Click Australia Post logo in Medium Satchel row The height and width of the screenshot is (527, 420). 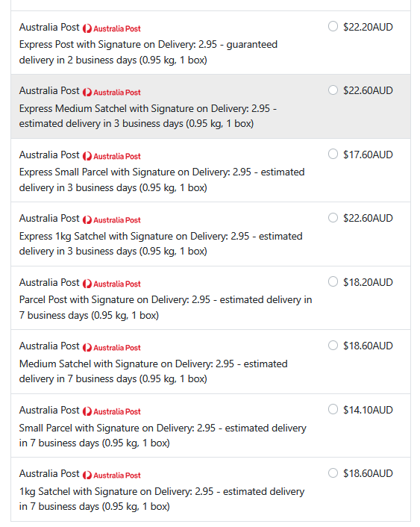point(112,348)
